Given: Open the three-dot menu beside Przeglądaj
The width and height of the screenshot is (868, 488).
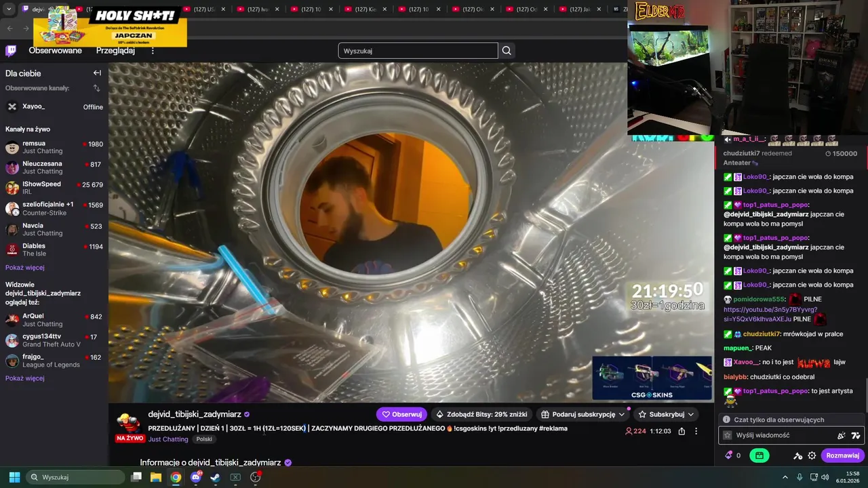Looking at the screenshot, I should point(153,51).
